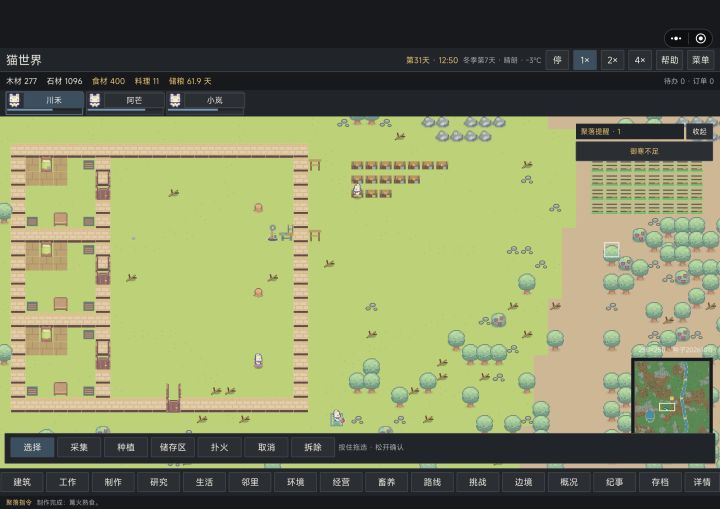Open the 制作 crafting tab
The height and width of the screenshot is (509, 720).
113,482
